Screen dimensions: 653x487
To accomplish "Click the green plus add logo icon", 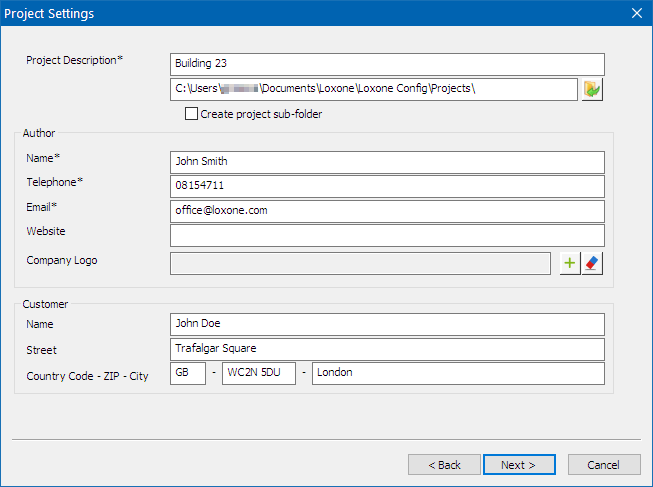I will click(570, 263).
